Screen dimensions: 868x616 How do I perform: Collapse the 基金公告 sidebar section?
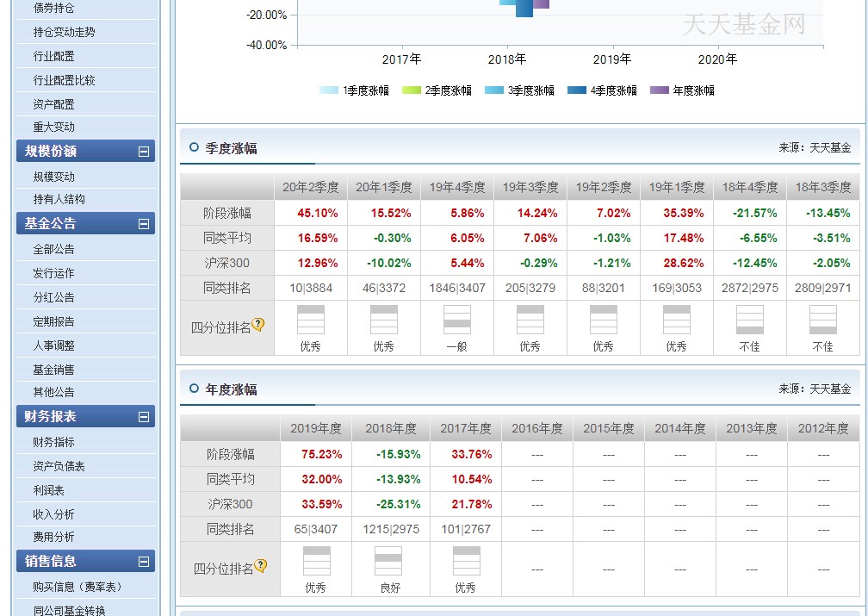pos(143,224)
